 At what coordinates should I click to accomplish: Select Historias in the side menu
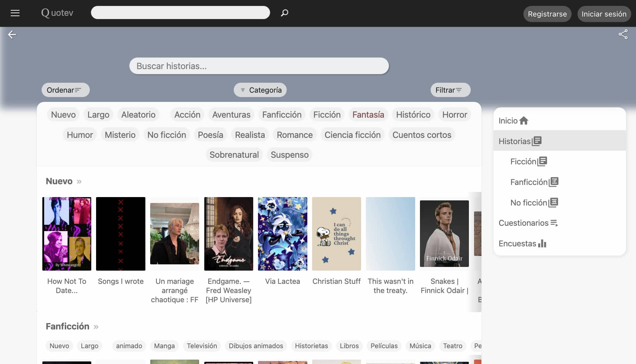tap(520, 141)
